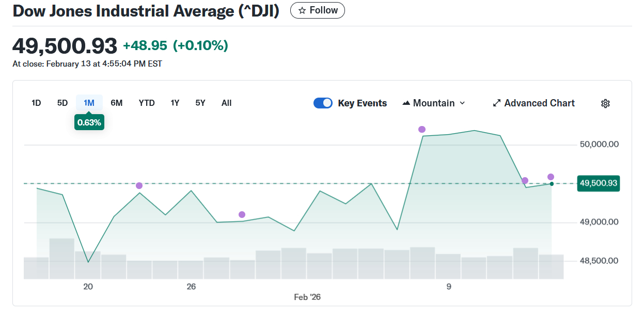Toggle the Key Events switch off

click(323, 103)
